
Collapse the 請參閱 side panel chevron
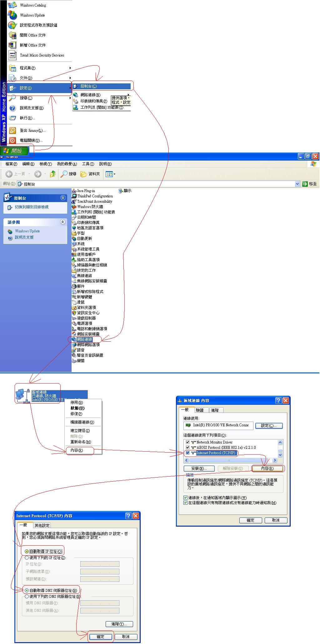pos(63,222)
